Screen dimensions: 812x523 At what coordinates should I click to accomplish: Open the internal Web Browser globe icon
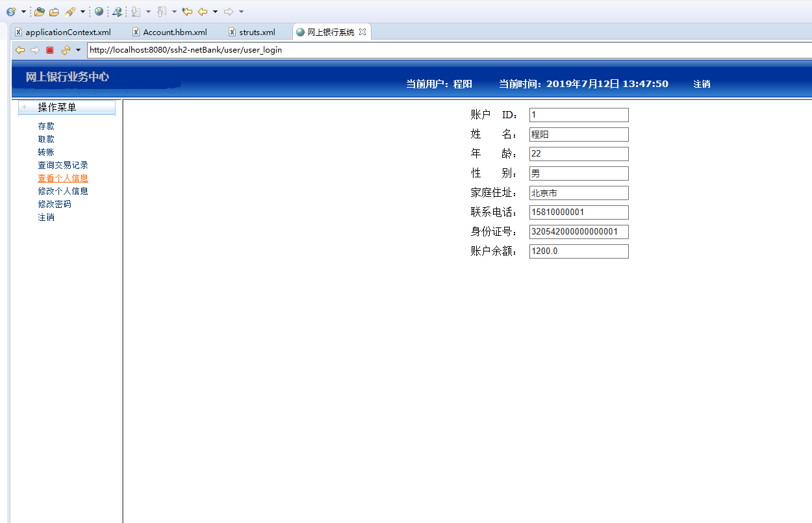tap(99, 11)
